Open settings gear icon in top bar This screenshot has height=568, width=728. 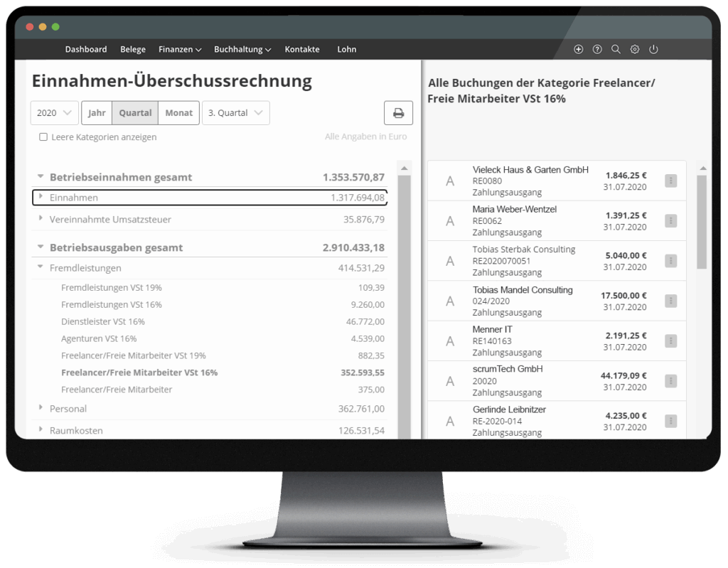tap(635, 49)
